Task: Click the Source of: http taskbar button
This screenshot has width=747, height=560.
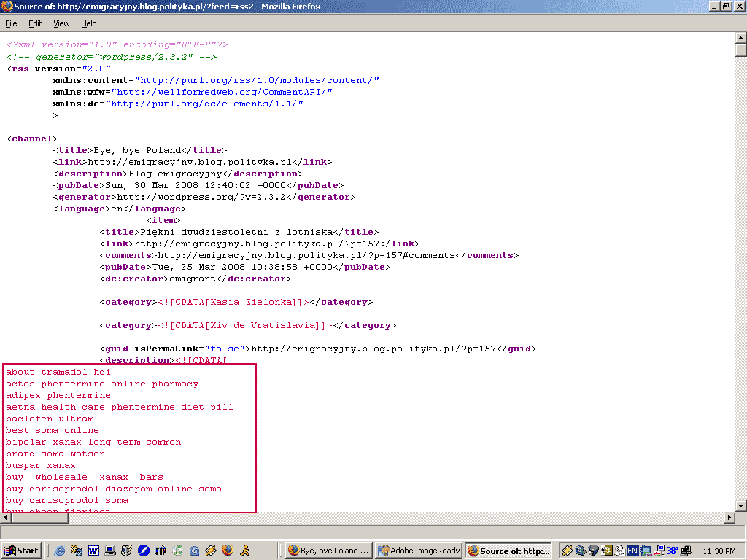Action: (509, 551)
